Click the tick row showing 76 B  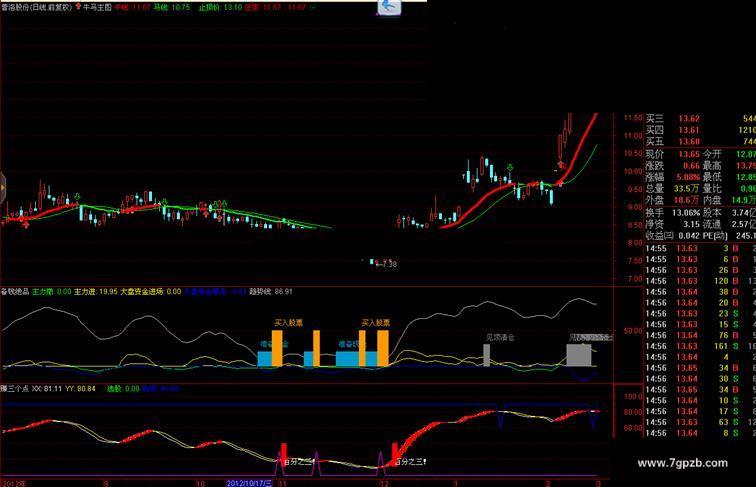pos(701,335)
